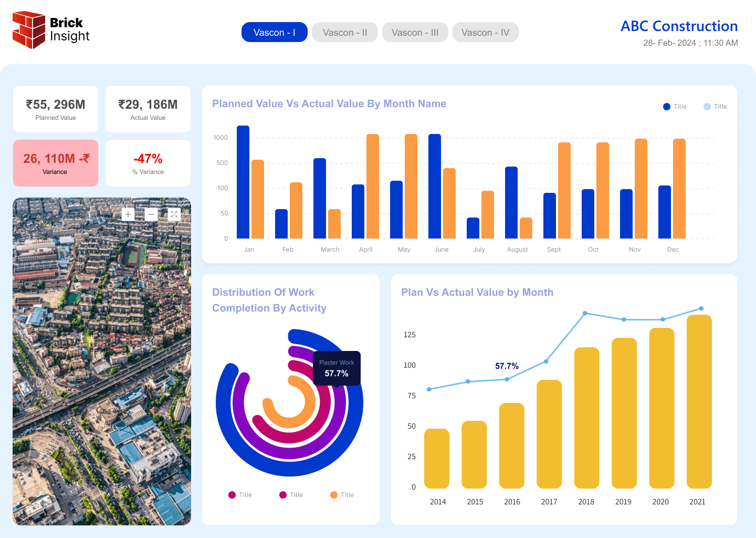756x538 pixels.
Task: Click the dark blue Title legend dot
Action: tap(667, 107)
